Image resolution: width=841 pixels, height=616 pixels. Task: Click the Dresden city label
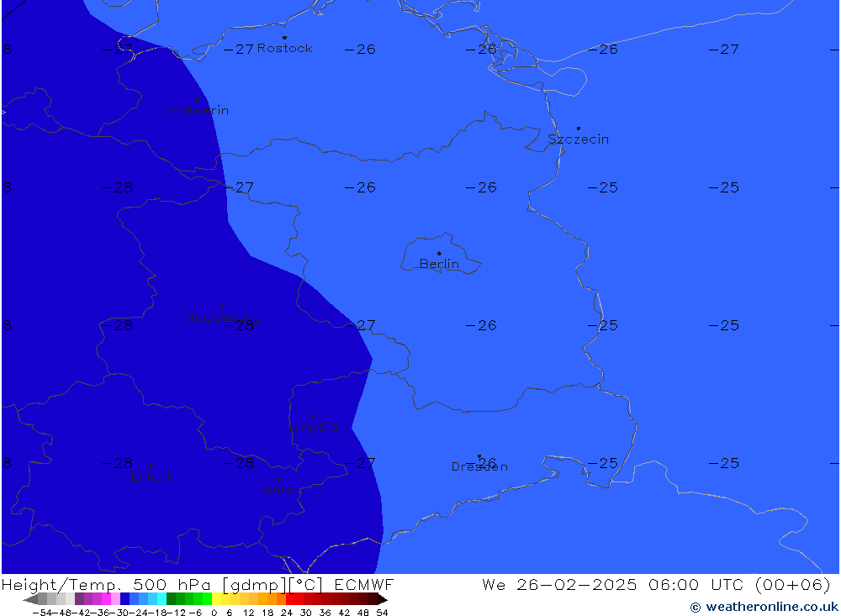point(479,466)
